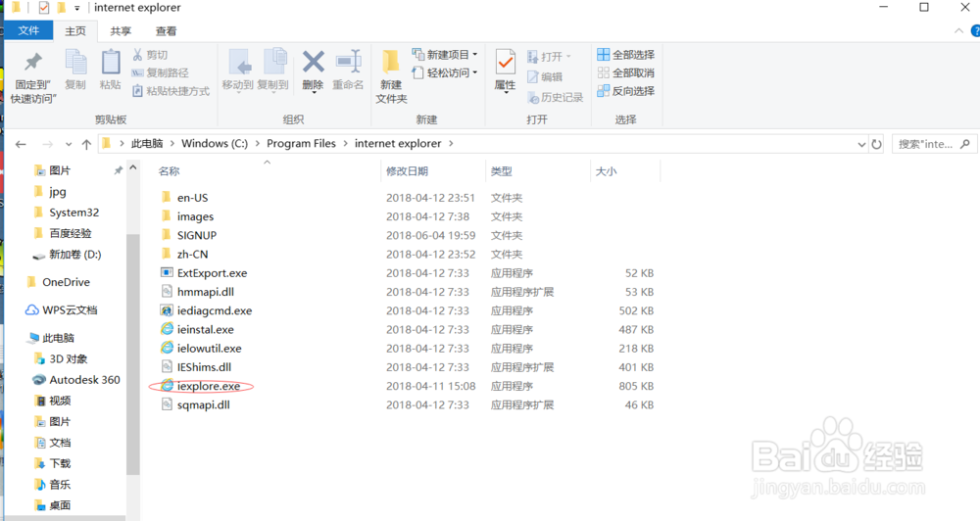Open the Quick Access Toolbar customize arrow
Image resolution: width=980 pixels, height=521 pixels.
76,8
